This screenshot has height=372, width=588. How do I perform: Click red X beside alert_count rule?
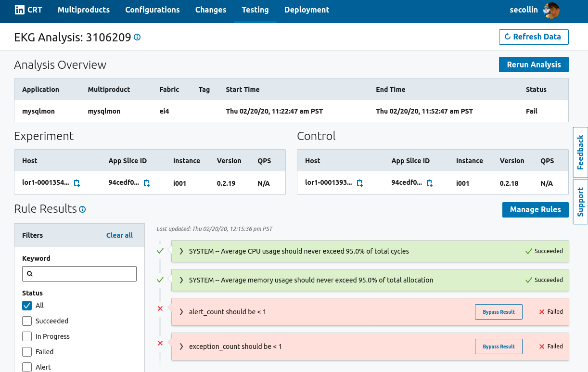coord(160,308)
